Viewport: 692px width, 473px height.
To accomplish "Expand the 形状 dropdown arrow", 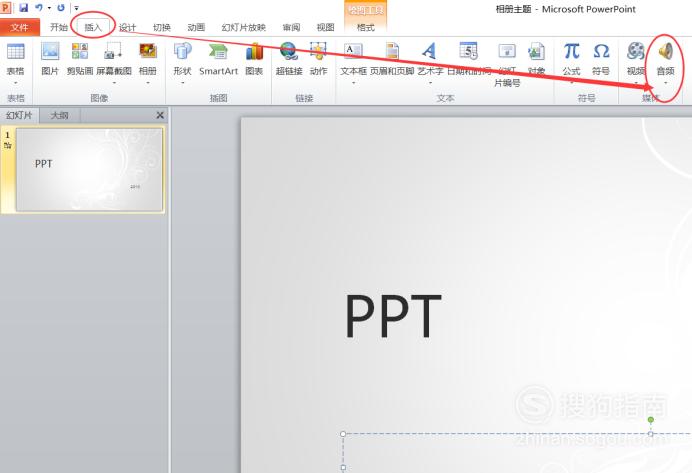I will pos(182,83).
